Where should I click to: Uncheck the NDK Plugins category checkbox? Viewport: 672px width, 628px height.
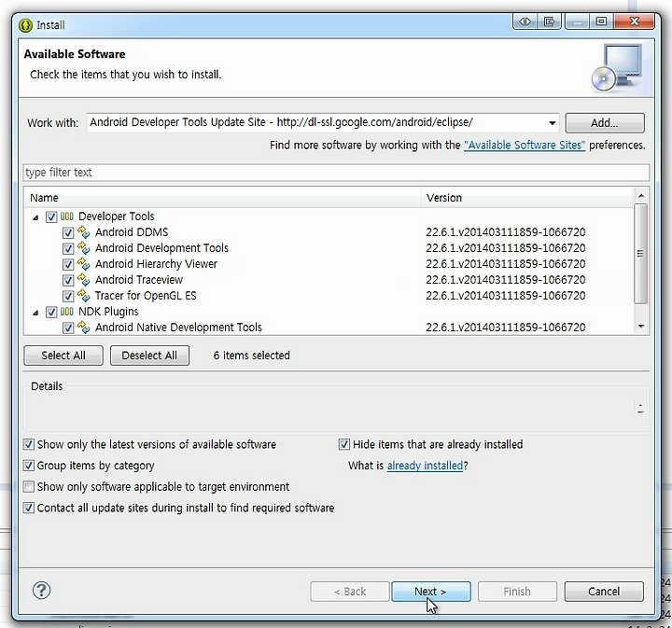coord(51,312)
